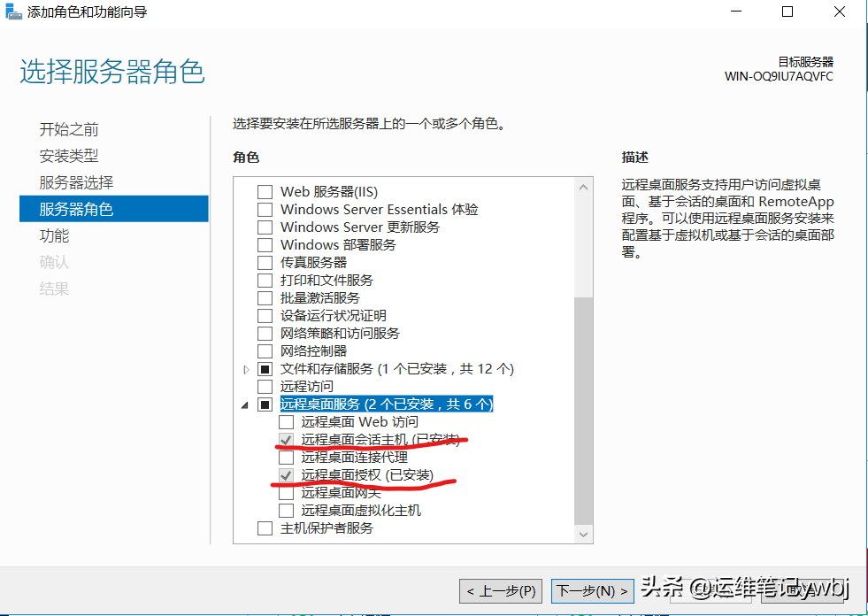The image size is (868, 616).
Task: Check the 远程桌面网关 checkbox
Action: 286,492
